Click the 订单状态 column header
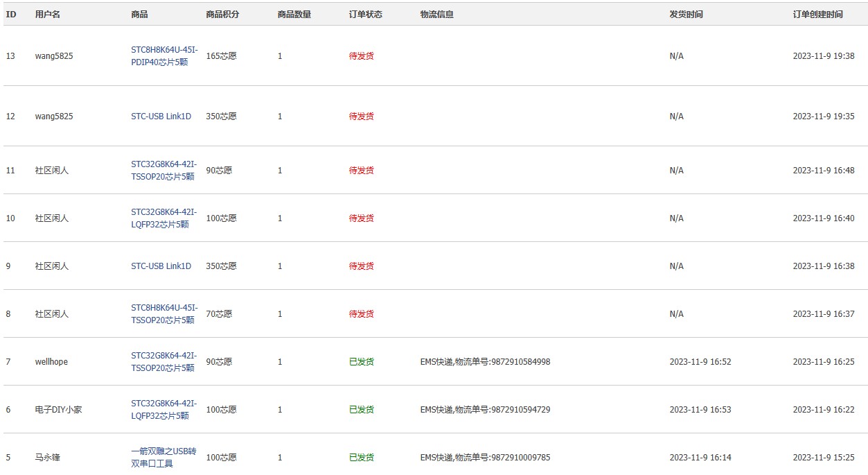 click(365, 15)
